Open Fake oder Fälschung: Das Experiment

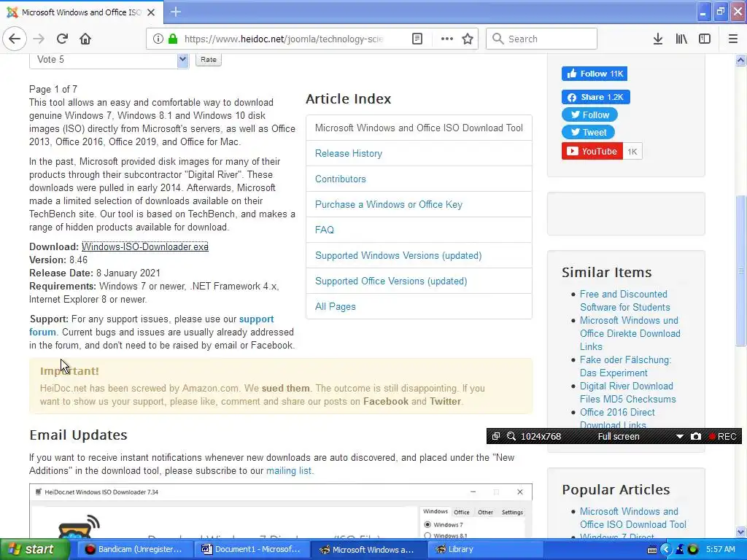coord(625,366)
